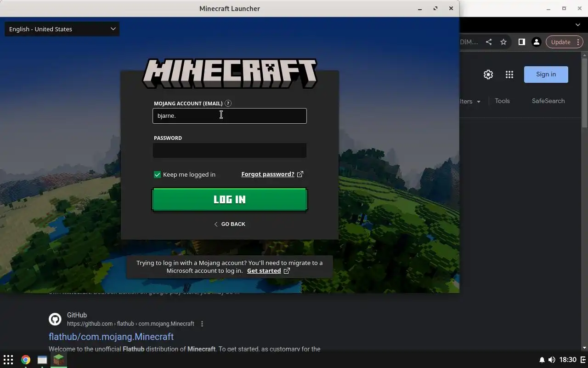
Task: Open Chrome's side panel icon
Action: 521,42
